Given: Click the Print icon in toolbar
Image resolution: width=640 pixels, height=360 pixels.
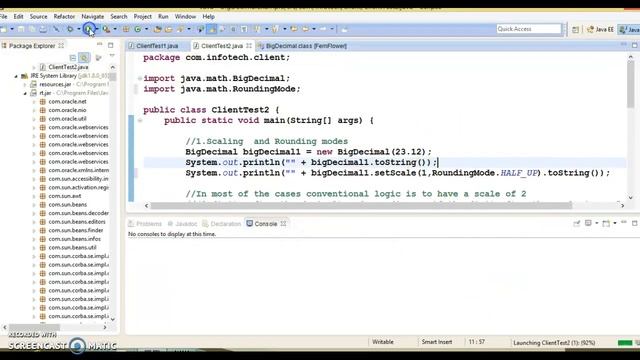Looking at the screenshot, I should tap(43, 29).
